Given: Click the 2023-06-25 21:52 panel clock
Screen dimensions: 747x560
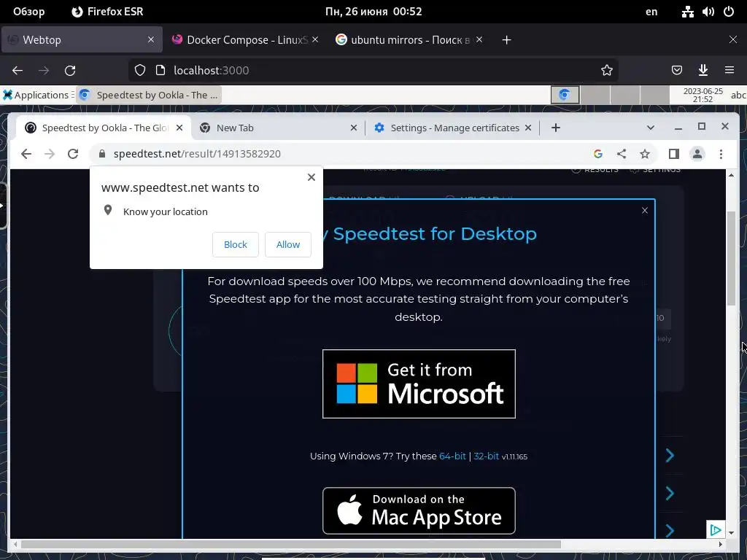Looking at the screenshot, I should [x=703, y=95].
